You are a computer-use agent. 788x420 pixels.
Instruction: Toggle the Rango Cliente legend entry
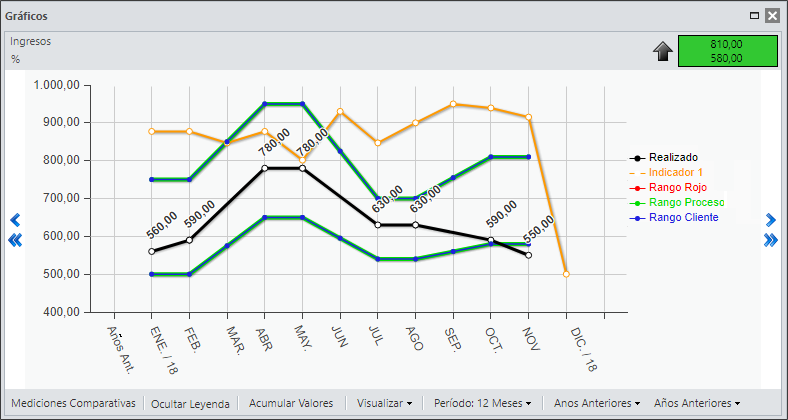674,218
